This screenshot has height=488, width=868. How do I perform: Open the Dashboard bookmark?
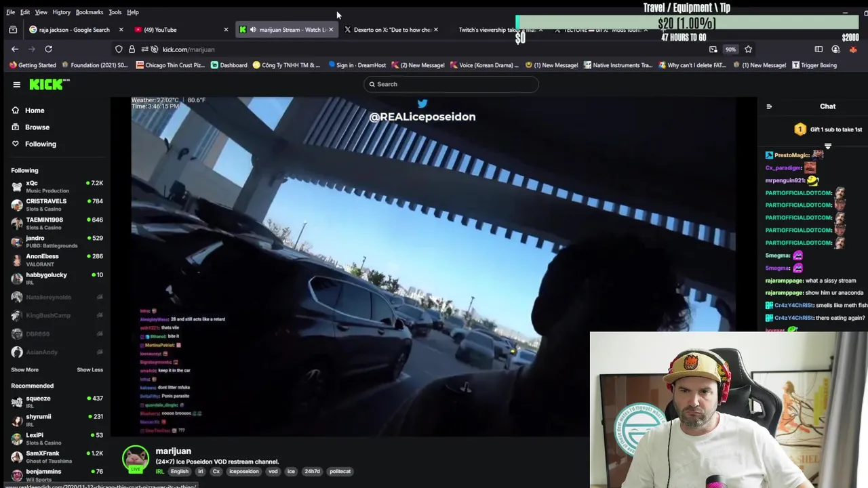pos(229,65)
